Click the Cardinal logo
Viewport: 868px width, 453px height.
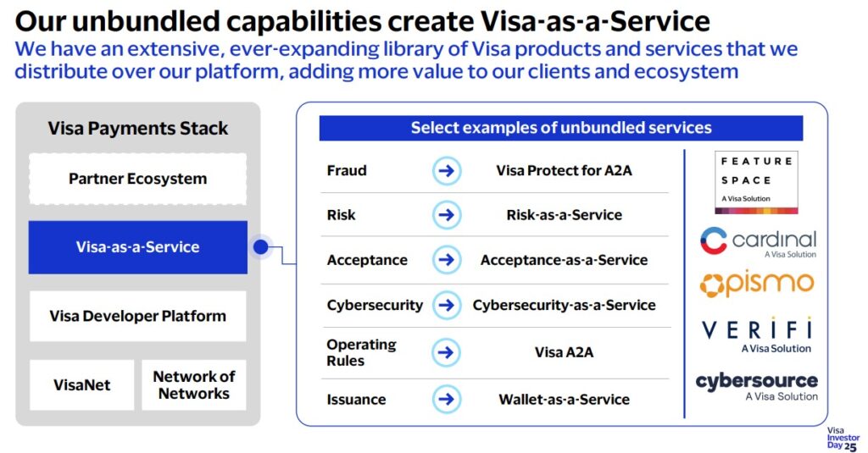pyautogui.click(x=759, y=241)
